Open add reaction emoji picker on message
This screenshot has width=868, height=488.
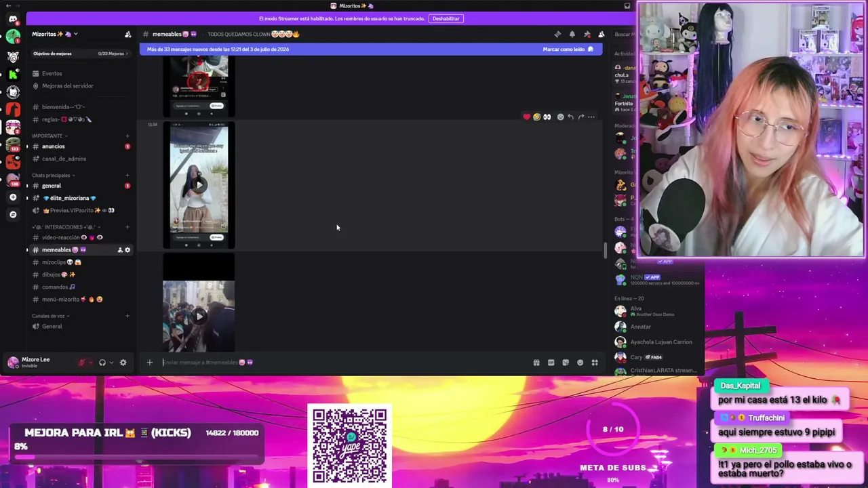tap(560, 117)
